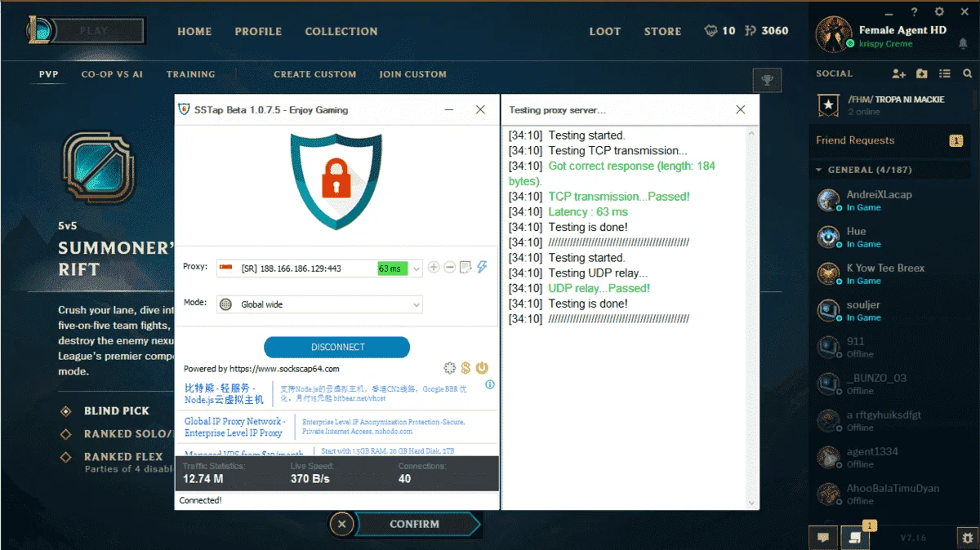Edit the proxy configuration with the notepad icon

coord(465,267)
